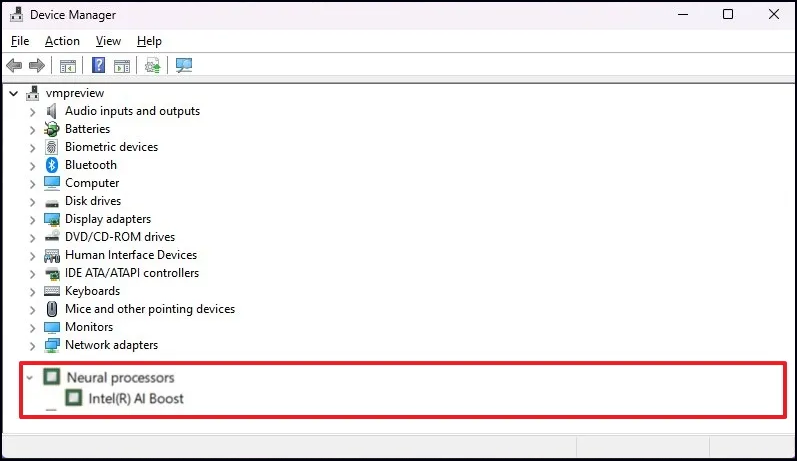This screenshot has width=797, height=461.
Task: Close the Device Manager window
Action: coord(774,14)
